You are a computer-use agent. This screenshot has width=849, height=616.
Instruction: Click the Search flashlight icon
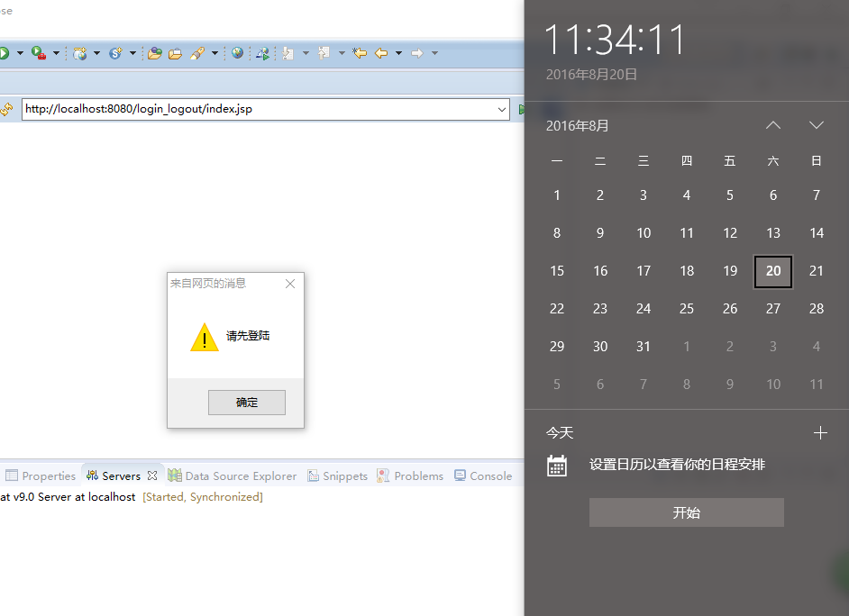197,53
